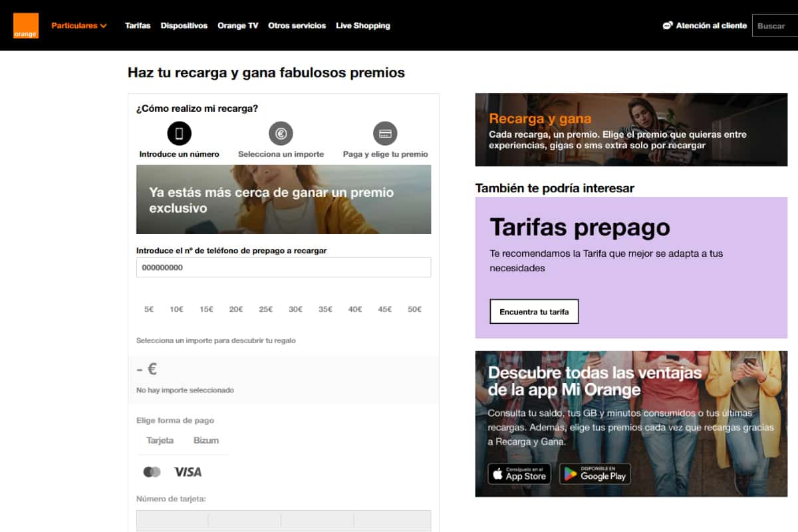Select the Tarjeta payment tab
Viewport: 798px width, 532px height.
click(160, 440)
